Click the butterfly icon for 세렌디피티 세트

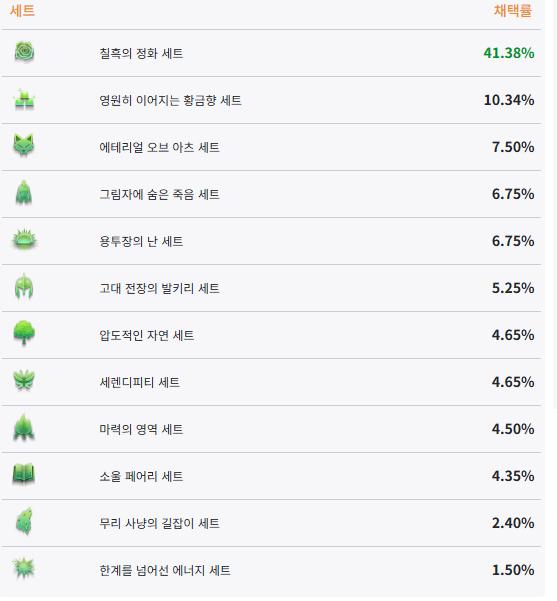(x=24, y=380)
